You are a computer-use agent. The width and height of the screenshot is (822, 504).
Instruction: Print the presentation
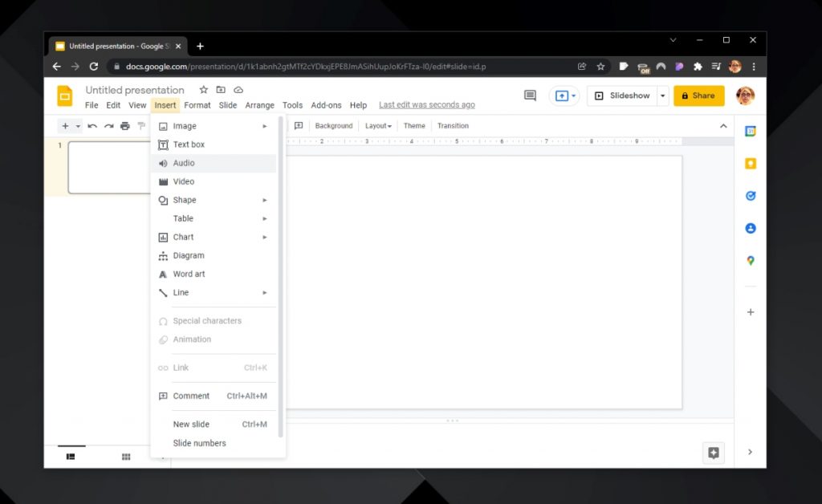click(124, 126)
